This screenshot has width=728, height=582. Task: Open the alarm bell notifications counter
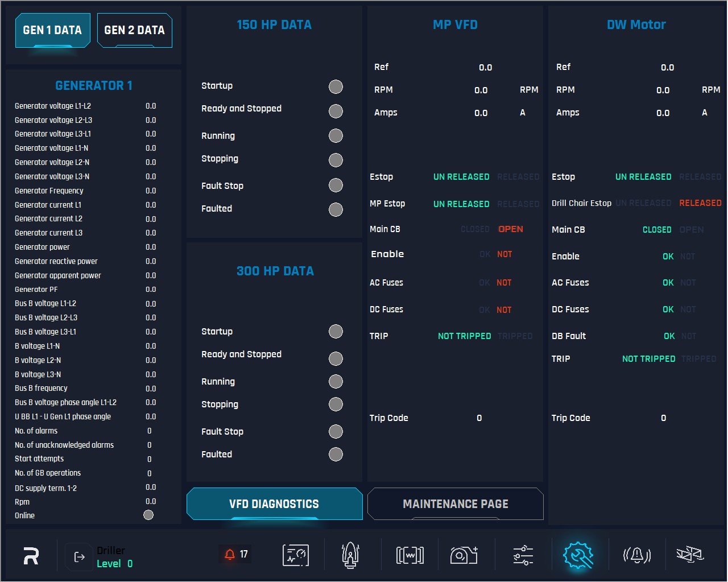pyautogui.click(x=236, y=554)
